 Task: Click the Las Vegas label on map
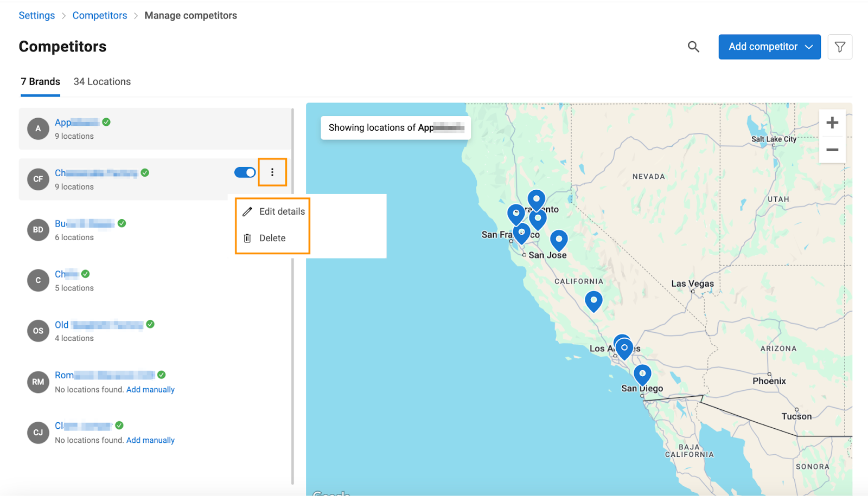pos(692,284)
